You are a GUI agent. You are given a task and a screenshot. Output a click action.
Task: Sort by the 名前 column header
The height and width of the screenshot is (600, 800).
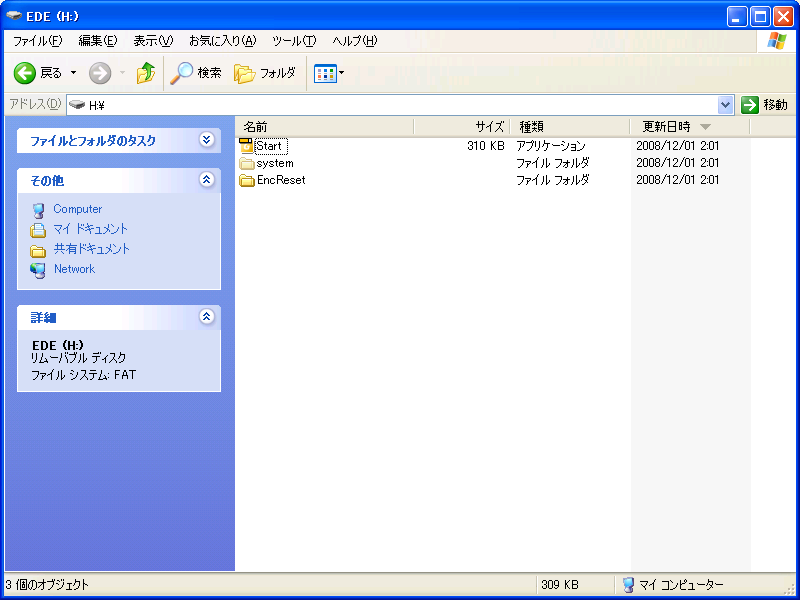click(x=324, y=127)
